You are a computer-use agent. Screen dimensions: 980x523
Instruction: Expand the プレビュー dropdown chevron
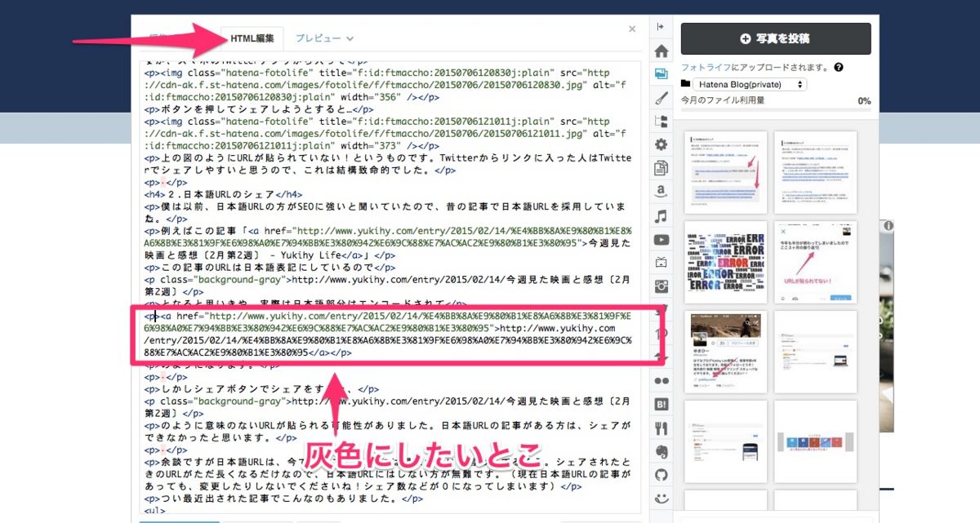[350, 38]
